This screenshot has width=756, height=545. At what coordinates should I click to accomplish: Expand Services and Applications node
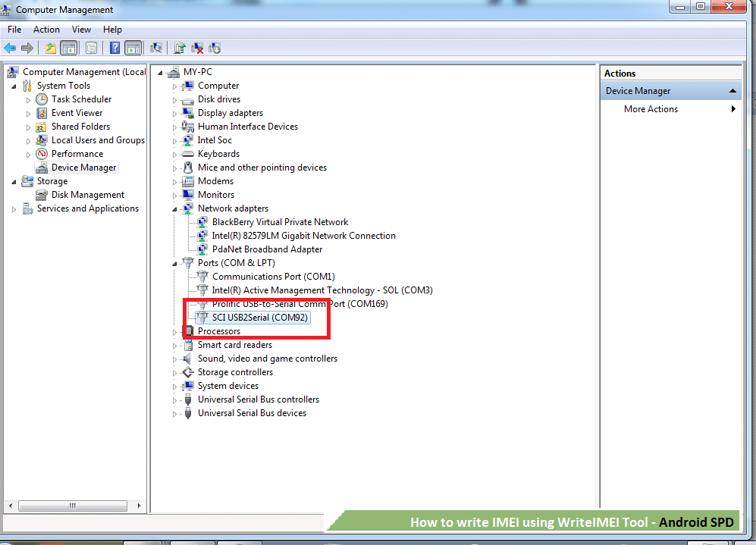point(14,209)
